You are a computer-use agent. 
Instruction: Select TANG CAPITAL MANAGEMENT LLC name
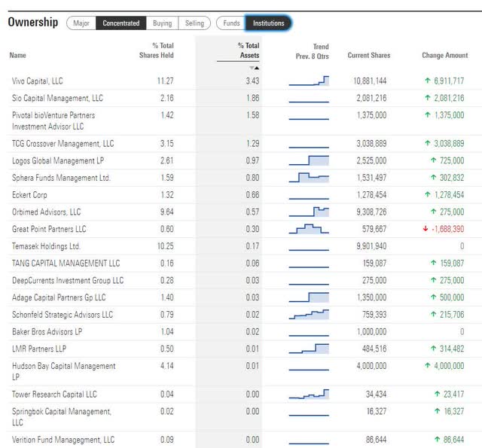coord(66,264)
